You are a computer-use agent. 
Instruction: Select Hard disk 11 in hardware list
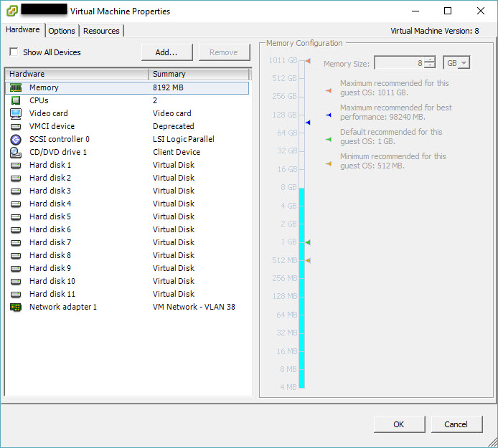[x=52, y=294]
